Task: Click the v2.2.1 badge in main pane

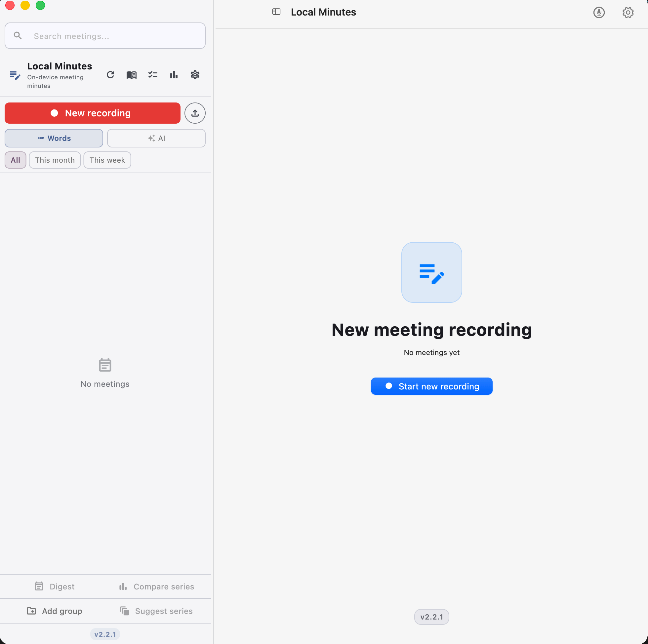Action: pos(432,617)
